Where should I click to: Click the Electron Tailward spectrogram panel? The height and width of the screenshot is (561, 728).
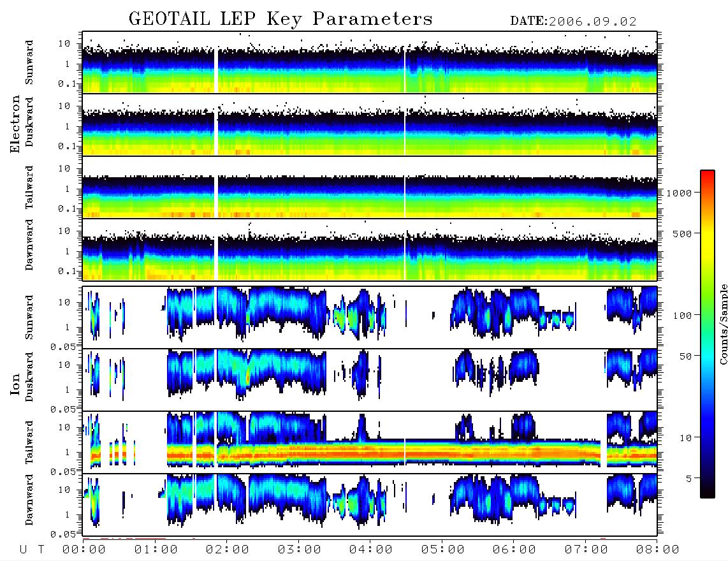point(370,187)
